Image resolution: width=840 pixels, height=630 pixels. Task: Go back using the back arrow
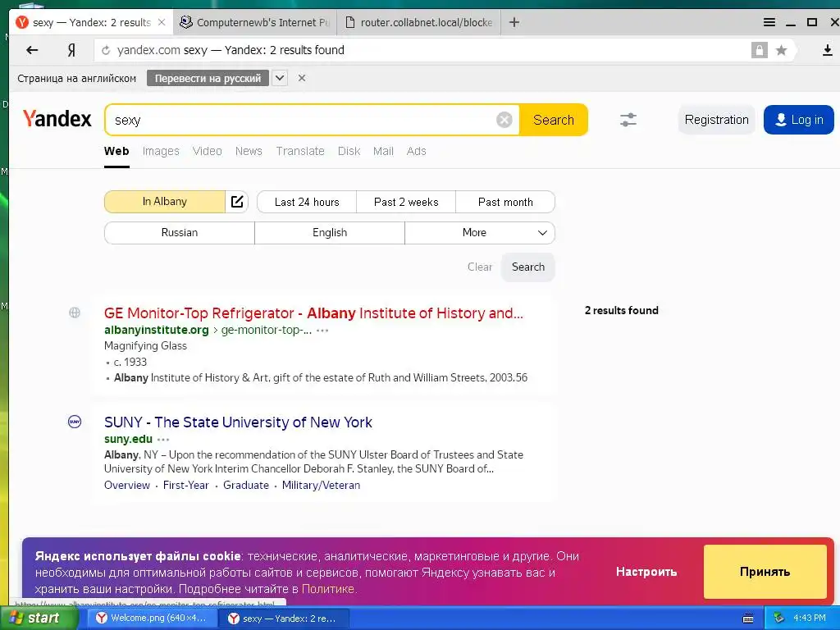(x=32, y=50)
